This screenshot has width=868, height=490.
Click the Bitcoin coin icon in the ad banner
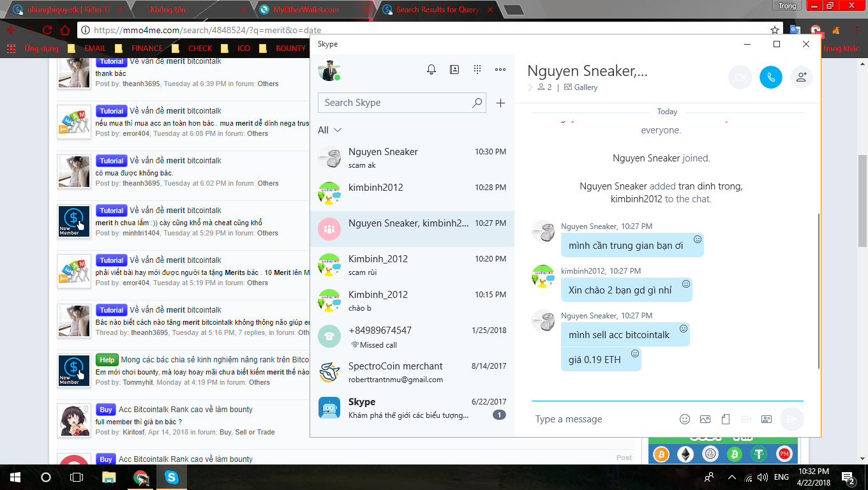[661, 454]
